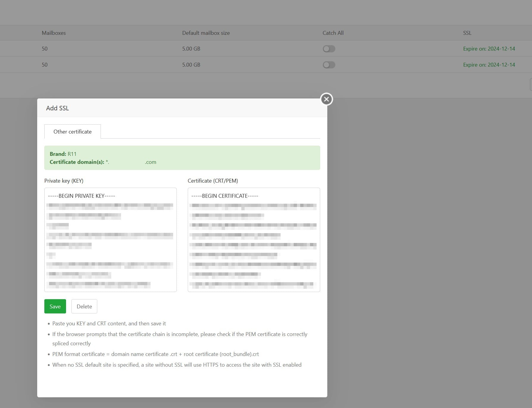This screenshot has width=532, height=408.
Task: Click the Default mailbox size column header
Action: 206,33
